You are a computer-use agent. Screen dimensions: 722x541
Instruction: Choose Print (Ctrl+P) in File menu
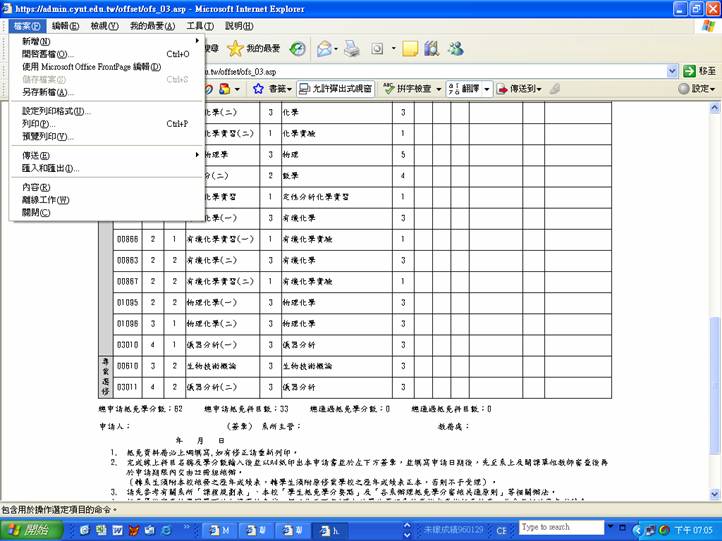[x=107, y=124]
